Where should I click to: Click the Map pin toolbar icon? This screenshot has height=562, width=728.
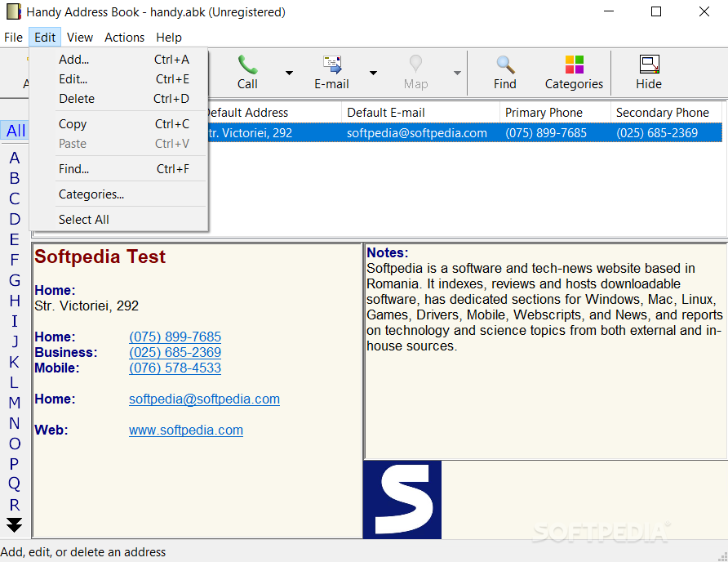tap(415, 65)
